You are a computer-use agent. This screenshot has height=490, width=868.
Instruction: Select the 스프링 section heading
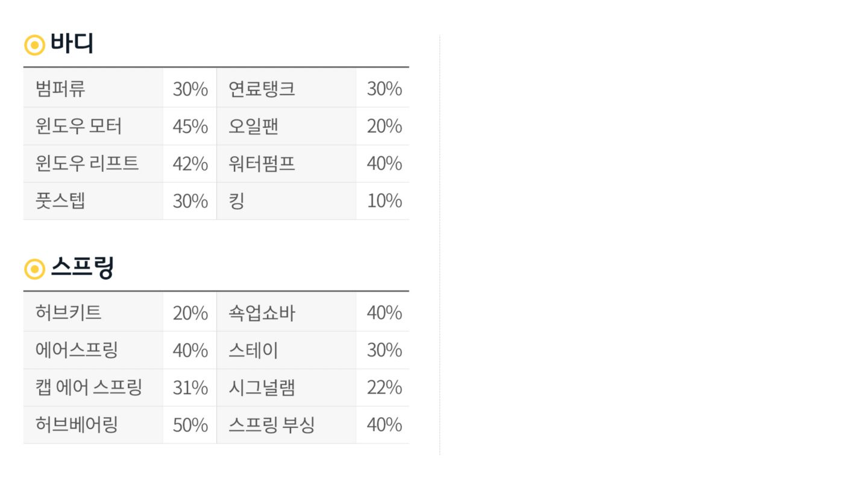tap(82, 267)
